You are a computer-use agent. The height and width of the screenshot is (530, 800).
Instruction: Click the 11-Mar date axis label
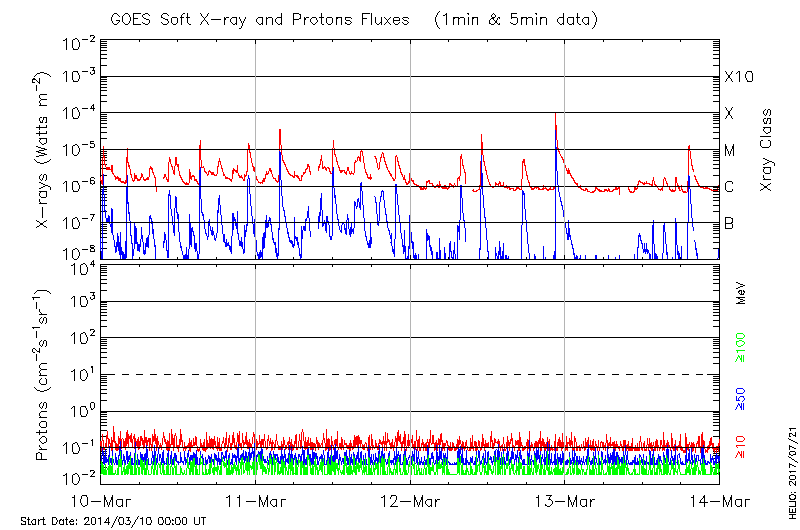[256, 499]
